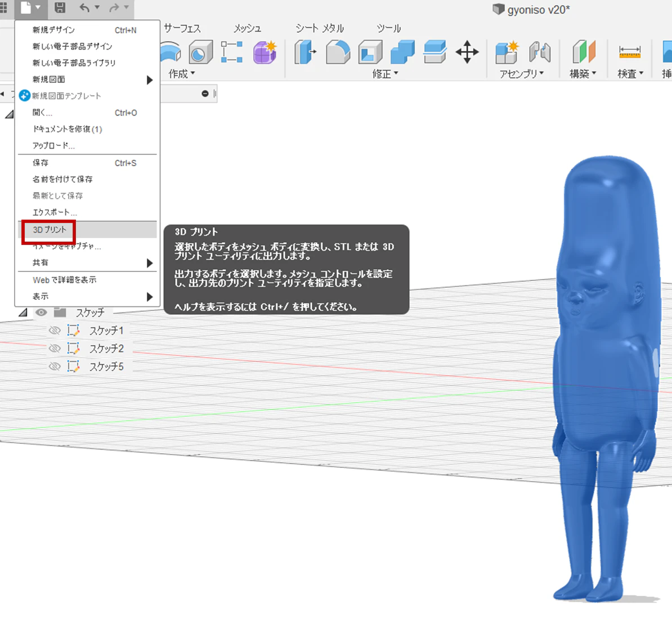The height and width of the screenshot is (620, 672).
Task: Choose 名前を付けて保存 menu entry
Action: [87, 179]
